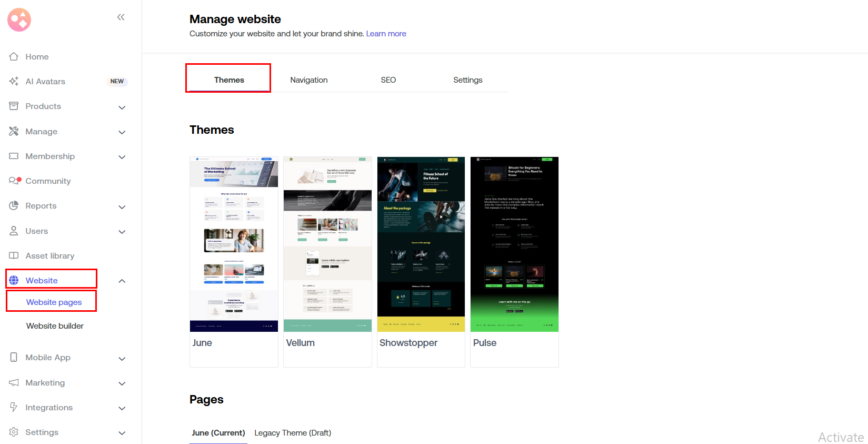
Task: Open AI Avatars sparkle icon
Action: click(x=14, y=81)
